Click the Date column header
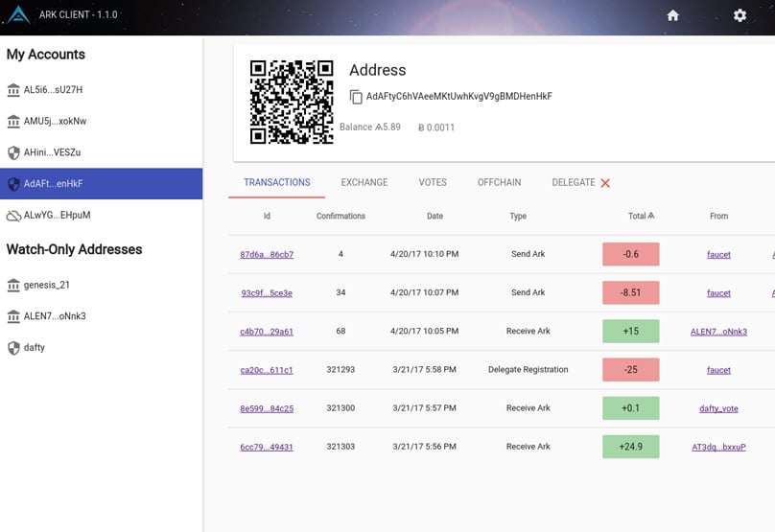Image resolution: width=775 pixels, height=532 pixels. pos(434,216)
